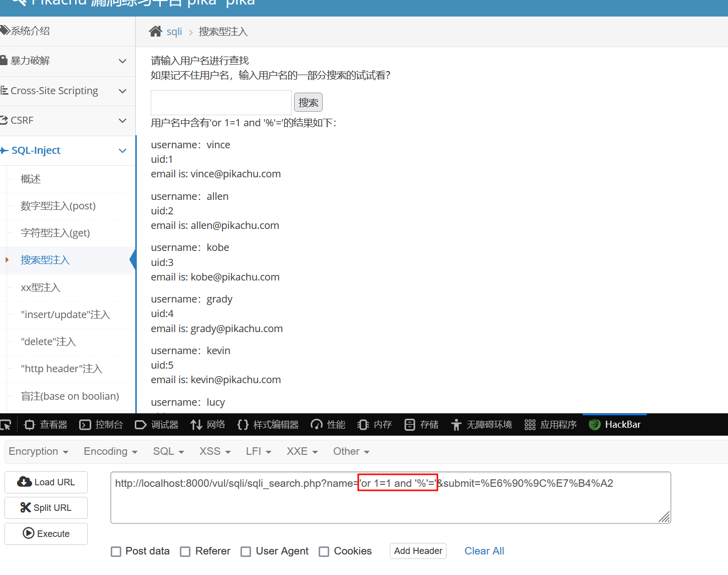
Task: Click the scissors icon on Split URL
Action: click(26, 507)
